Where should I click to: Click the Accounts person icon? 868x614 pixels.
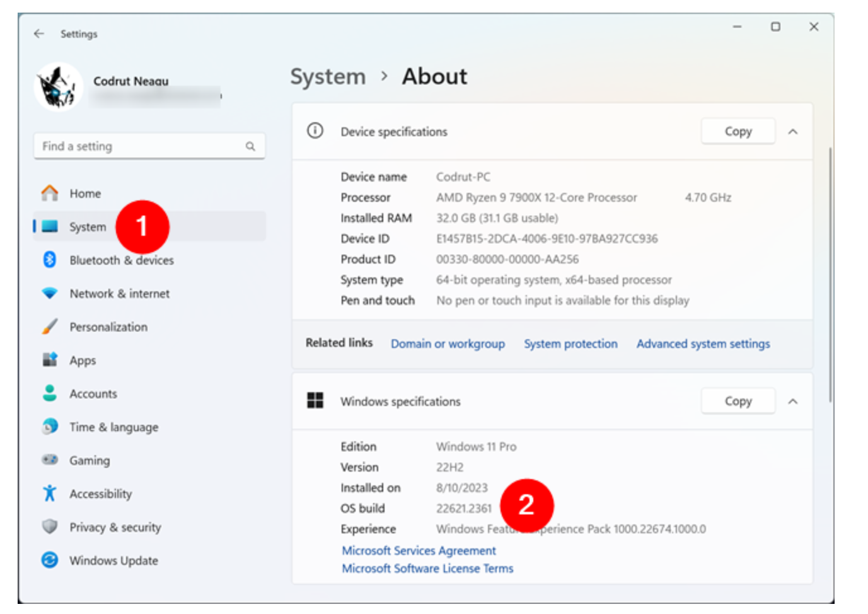[x=50, y=393]
